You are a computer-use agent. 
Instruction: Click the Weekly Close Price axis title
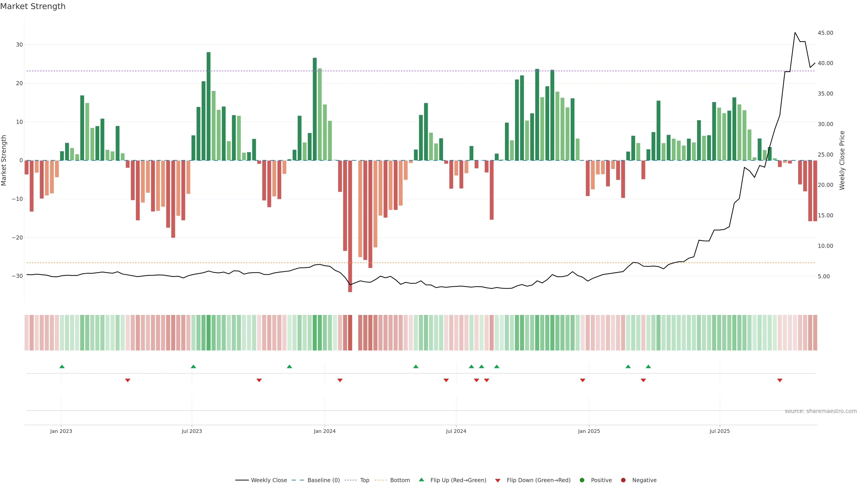(x=842, y=160)
